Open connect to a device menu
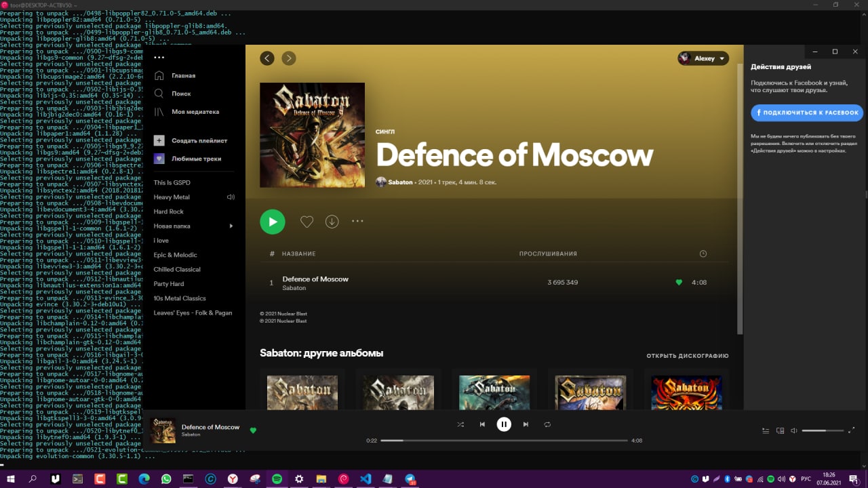This screenshot has width=868, height=488. coord(780,430)
